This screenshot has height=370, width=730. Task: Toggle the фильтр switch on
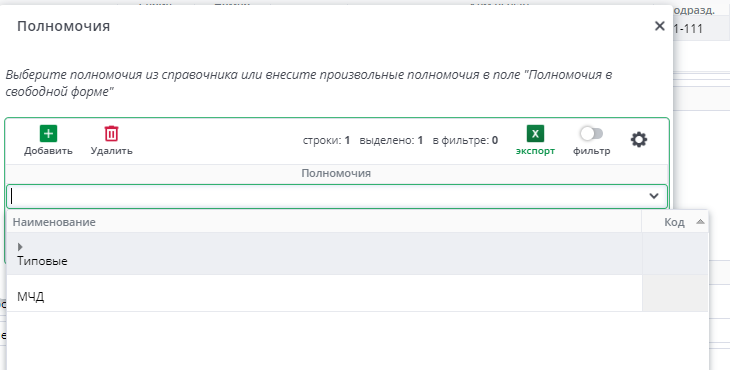pyautogui.click(x=591, y=134)
